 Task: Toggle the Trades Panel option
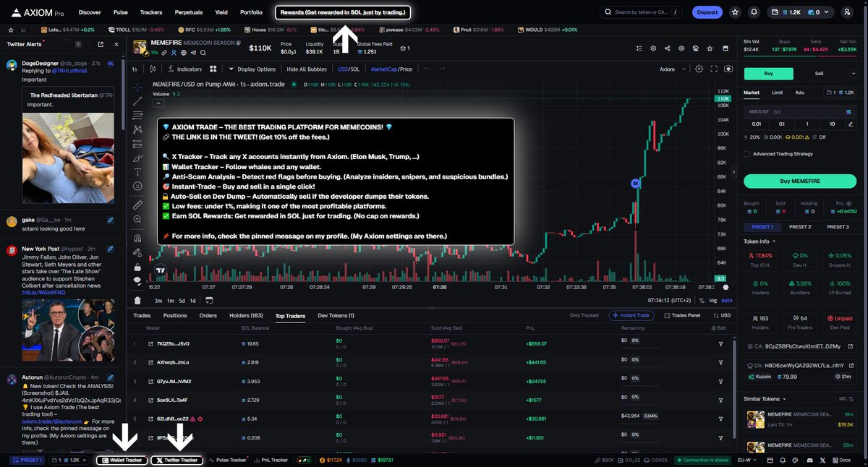(x=682, y=316)
